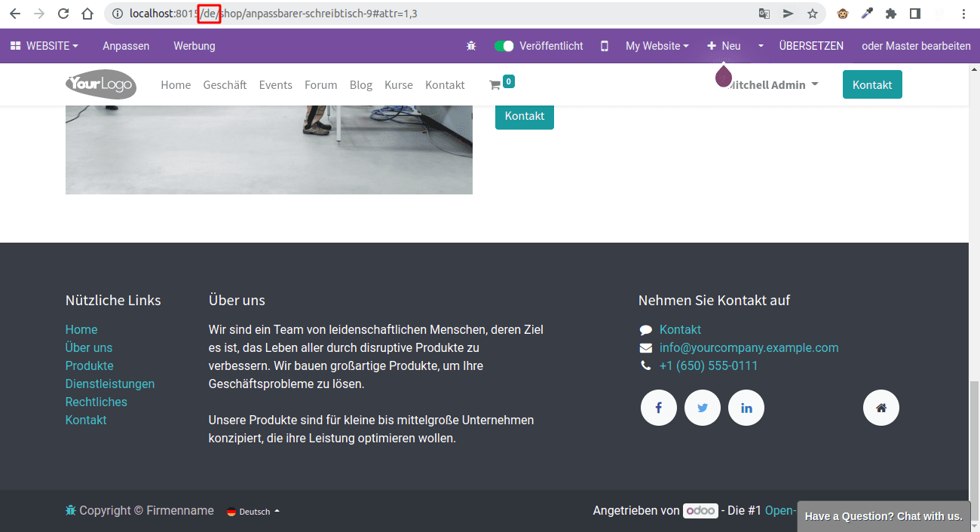980x532 pixels.
Task: Click oder Master bearbeiten
Action: coord(916,46)
